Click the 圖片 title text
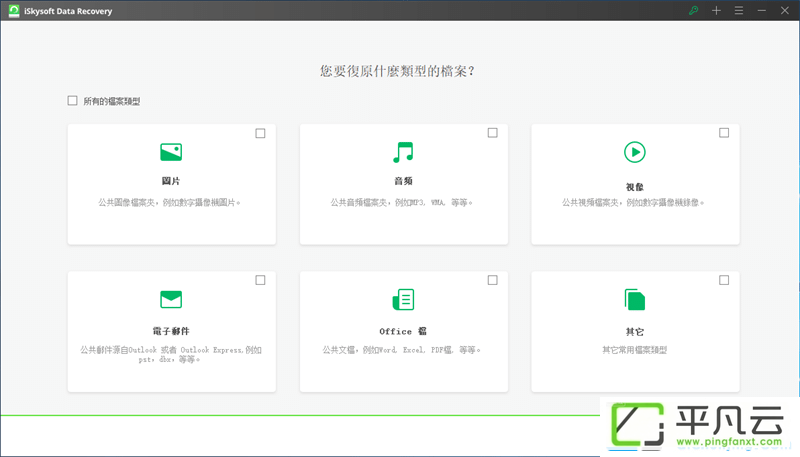 coord(171,181)
